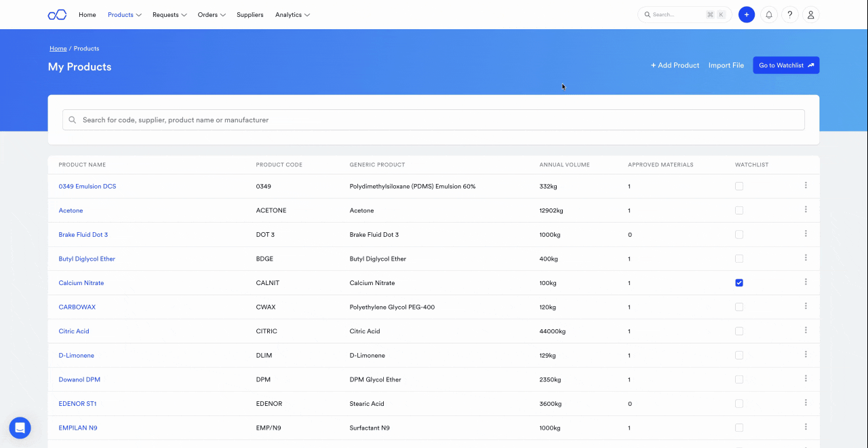The image size is (868, 448).
Task: Expand the Orders navigation dropdown
Action: (x=211, y=14)
